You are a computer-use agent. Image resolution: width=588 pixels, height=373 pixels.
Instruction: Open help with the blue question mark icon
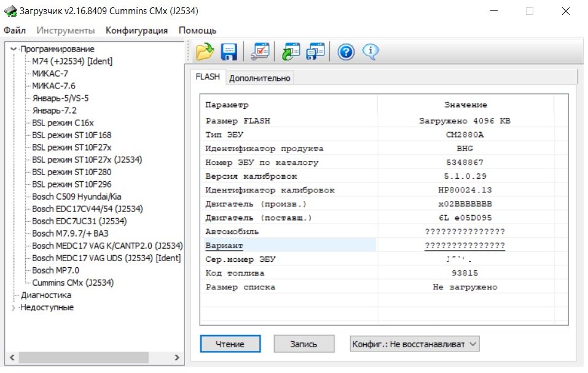tap(346, 52)
